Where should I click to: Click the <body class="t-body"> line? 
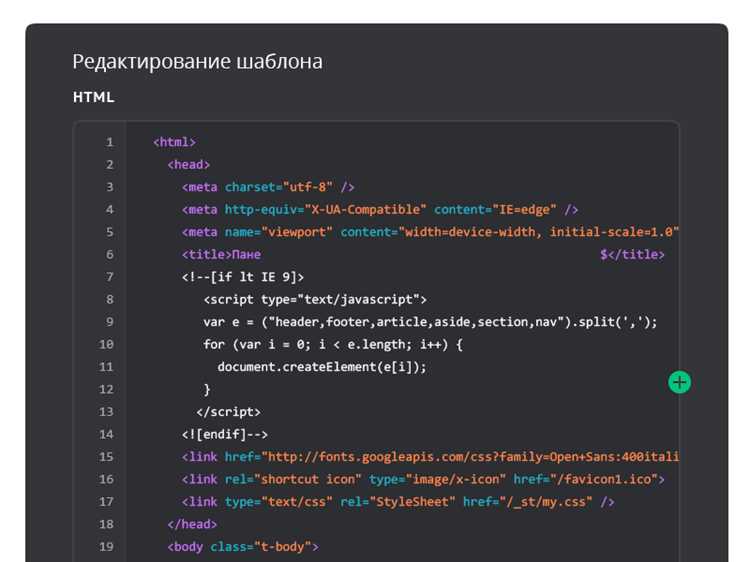coord(243,547)
